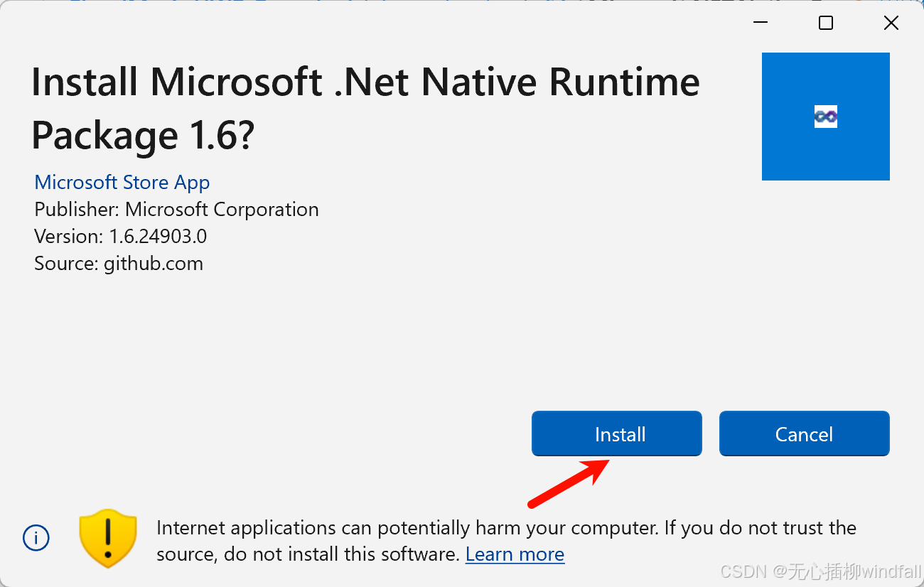Select the Source: github.com text
Image resolution: width=924 pixels, height=587 pixels.
click(119, 264)
